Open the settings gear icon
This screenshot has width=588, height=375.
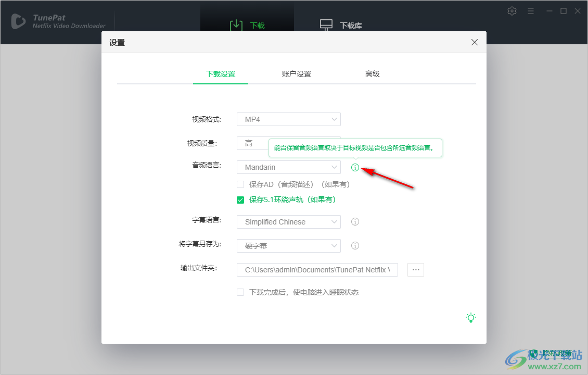point(512,10)
